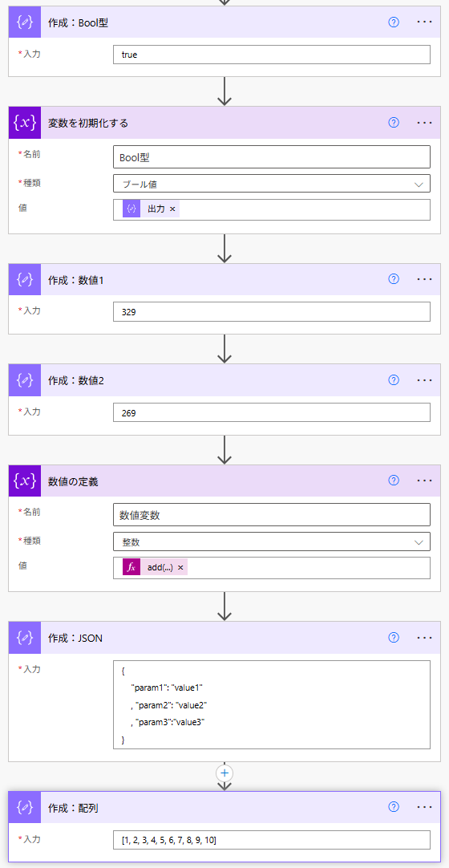Open ellipsis menu of 変数を初期化する
This screenshot has width=449, height=868.
pos(425,123)
